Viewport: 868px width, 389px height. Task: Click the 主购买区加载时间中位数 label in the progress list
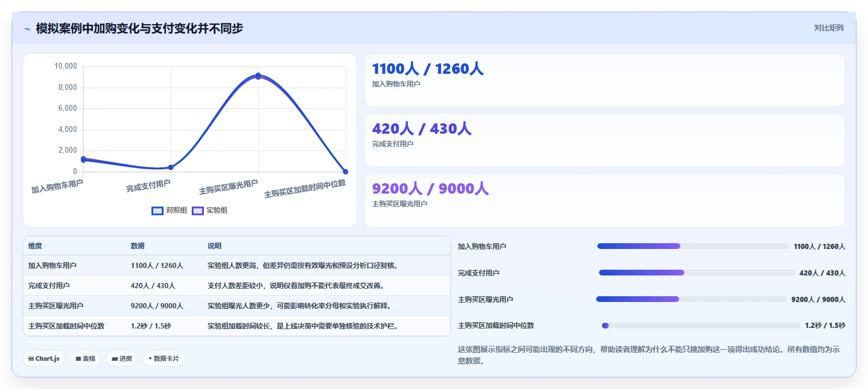click(x=496, y=326)
